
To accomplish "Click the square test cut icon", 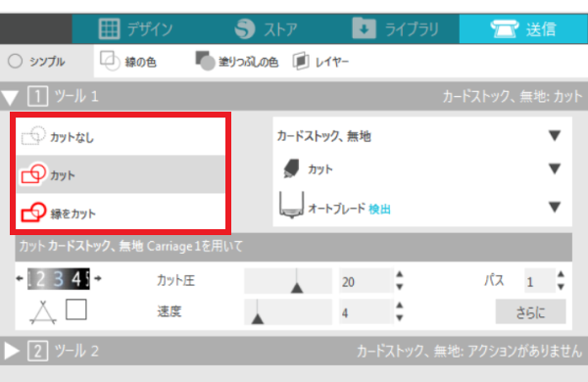I will [x=76, y=310].
